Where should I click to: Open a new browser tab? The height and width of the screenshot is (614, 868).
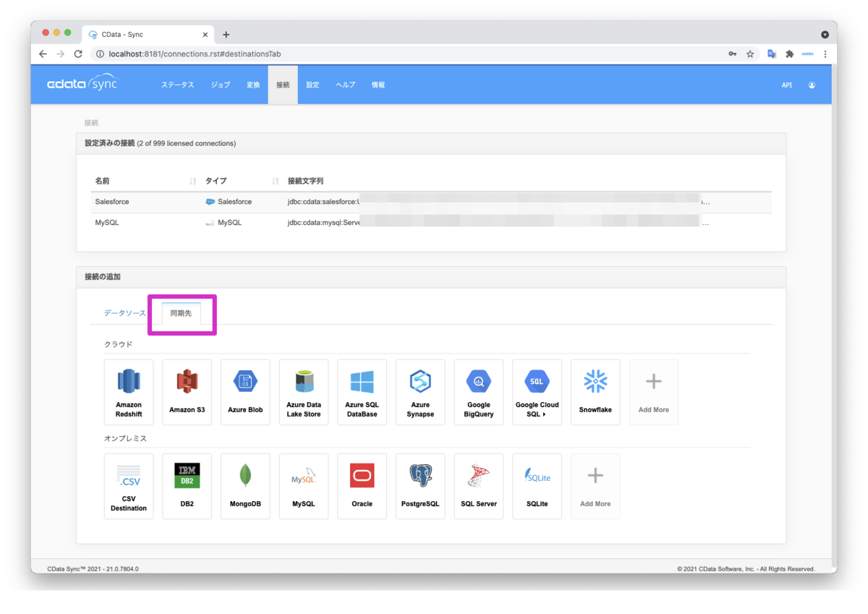pos(226,35)
